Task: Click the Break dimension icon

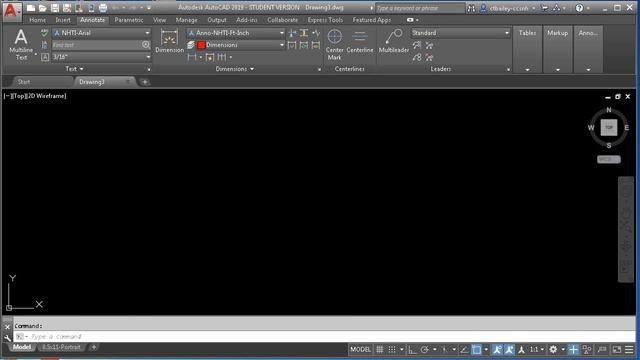Action: click(292, 33)
